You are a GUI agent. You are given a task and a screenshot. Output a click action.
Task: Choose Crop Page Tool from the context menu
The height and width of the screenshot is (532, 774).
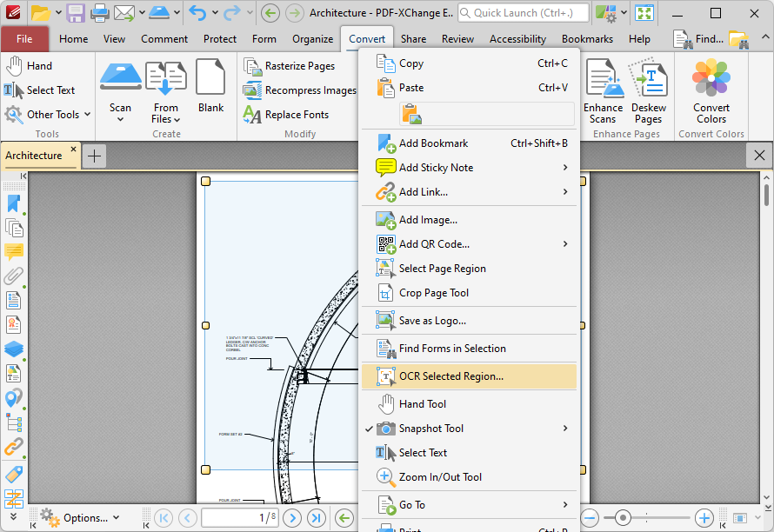pos(469,293)
